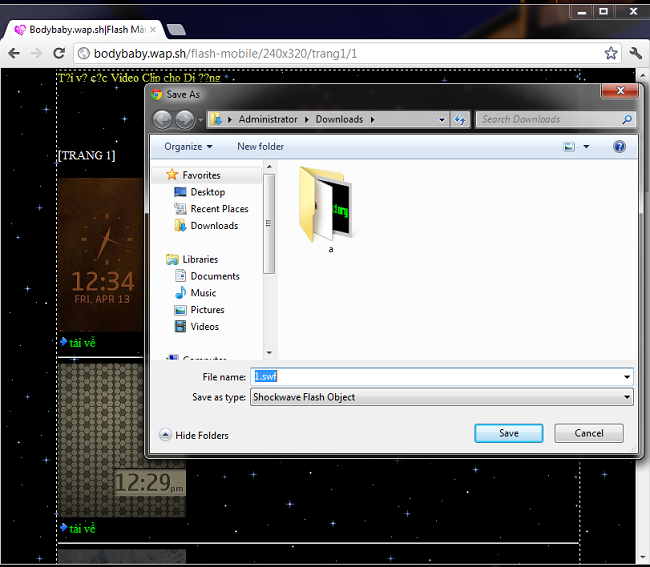Create a New folder
650x567 pixels.
(x=260, y=146)
